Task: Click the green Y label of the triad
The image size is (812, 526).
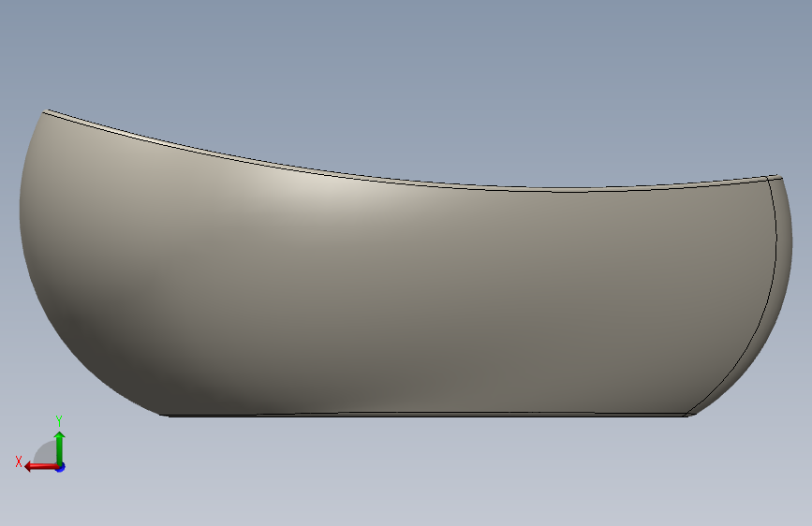Action: coord(59,420)
